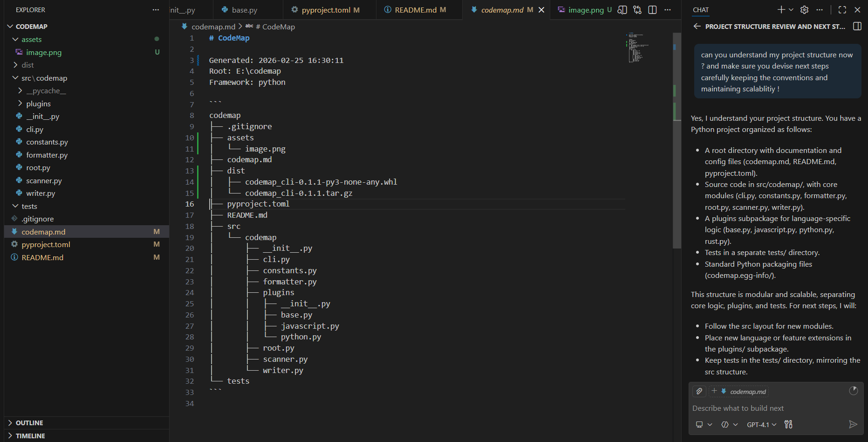The height and width of the screenshot is (442, 868).
Task: Open Explorer views and more actions menu
Action: click(x=156, y=10)
